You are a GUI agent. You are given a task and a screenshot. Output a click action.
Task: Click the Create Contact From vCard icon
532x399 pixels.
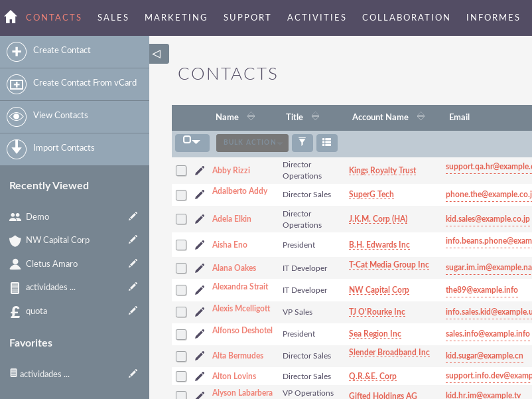(x=16, y=84)
